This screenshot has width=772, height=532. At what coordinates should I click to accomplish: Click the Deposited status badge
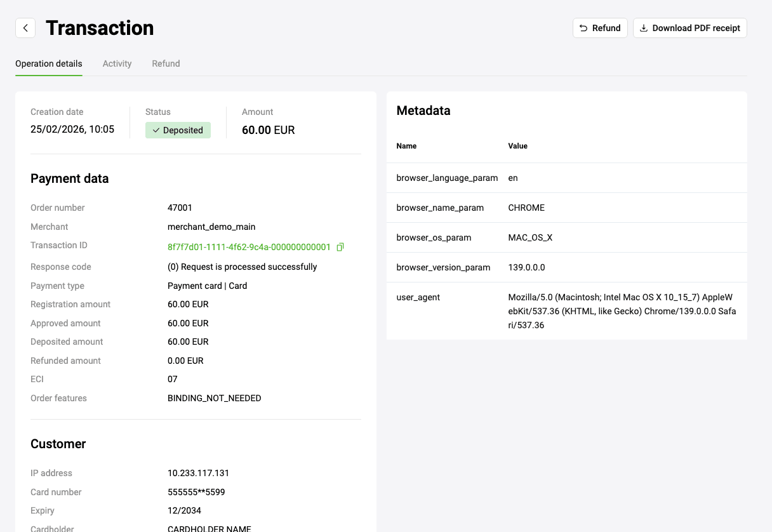(x=178, y=130)
